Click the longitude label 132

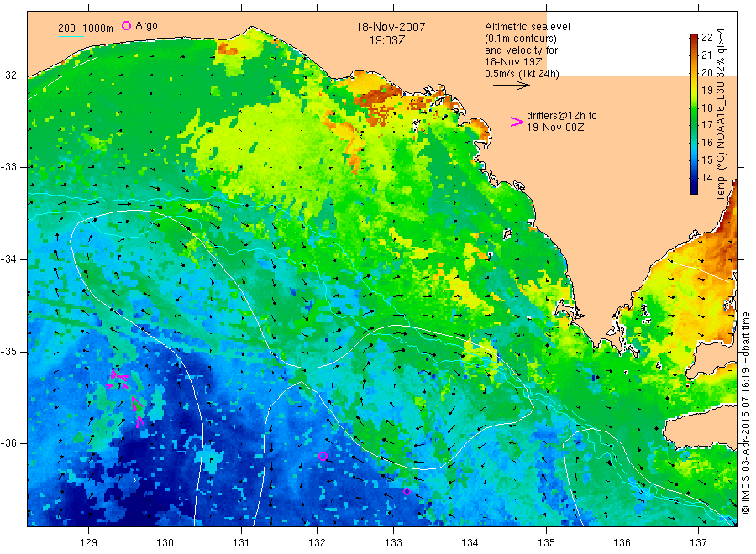pyautogui.click(x=318, y=543)
